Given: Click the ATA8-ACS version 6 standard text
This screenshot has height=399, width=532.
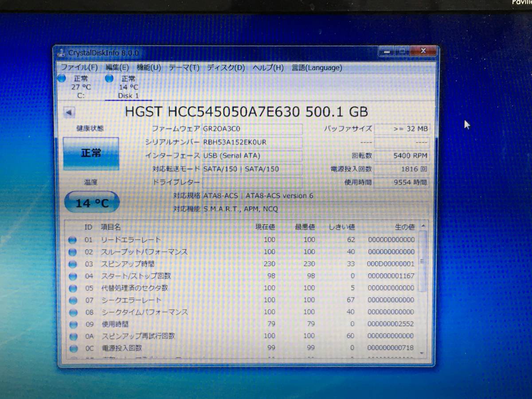Looking at the screenshot, I should [258, 196].
